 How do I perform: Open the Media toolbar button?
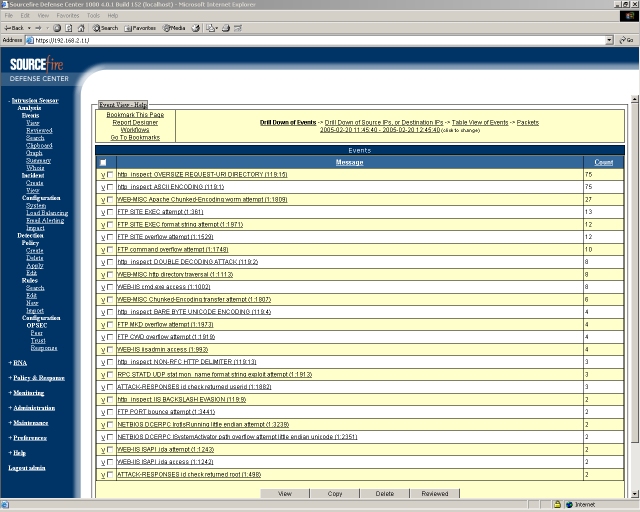174,28
